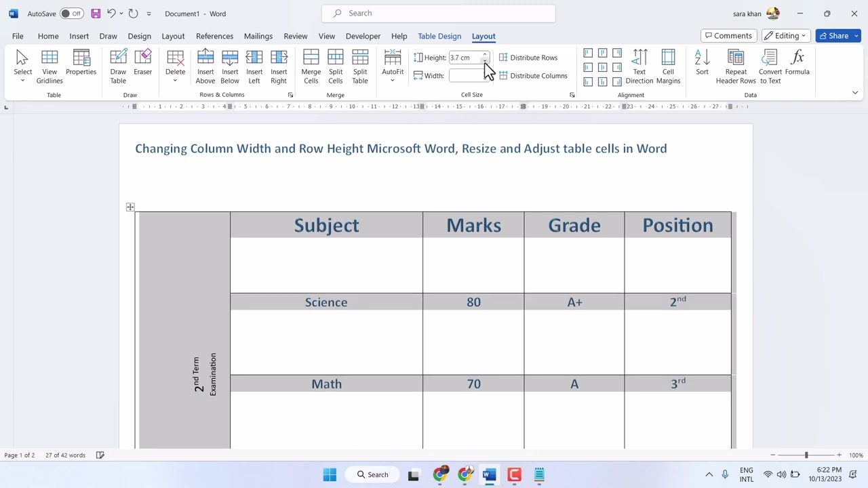Align cell text top left
Screen dimensions: 868x488
(588, 53)
